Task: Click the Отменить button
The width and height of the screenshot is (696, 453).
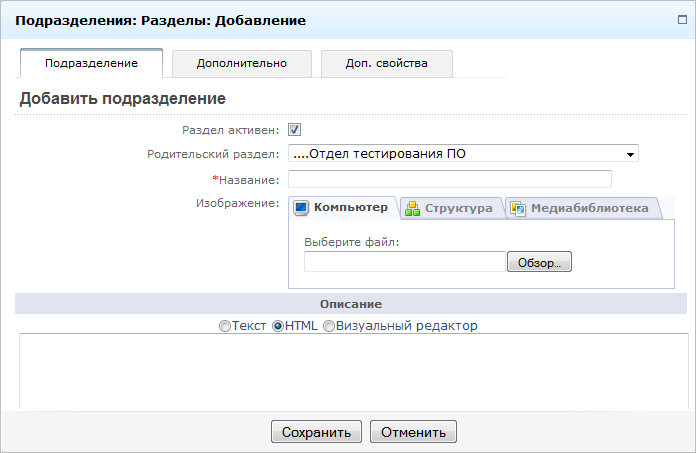Action: pos(413,432)
